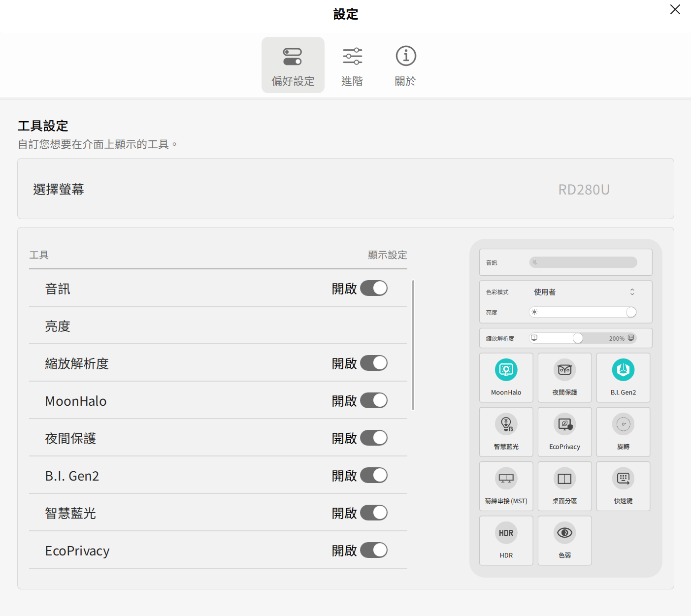Click the MoonHalo icon in preview panel
The image size is (691, 616).
(x=506, y=370)
